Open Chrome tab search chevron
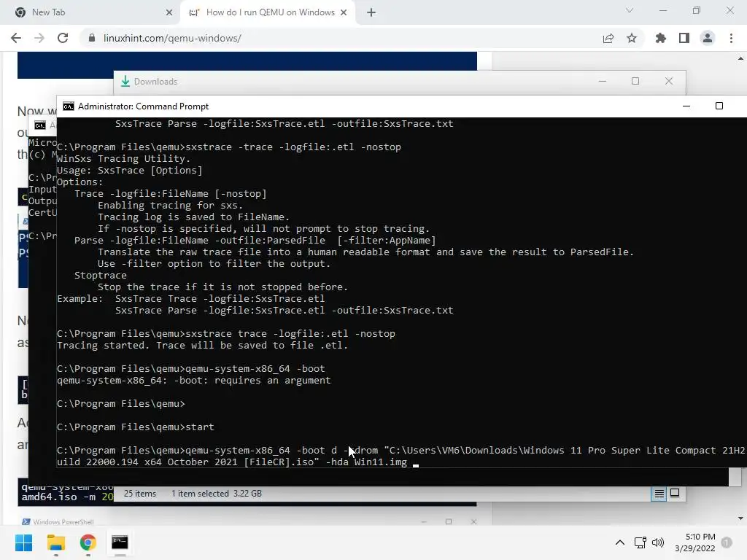Screen dimensions: 747x560 [x=630, y=10]
